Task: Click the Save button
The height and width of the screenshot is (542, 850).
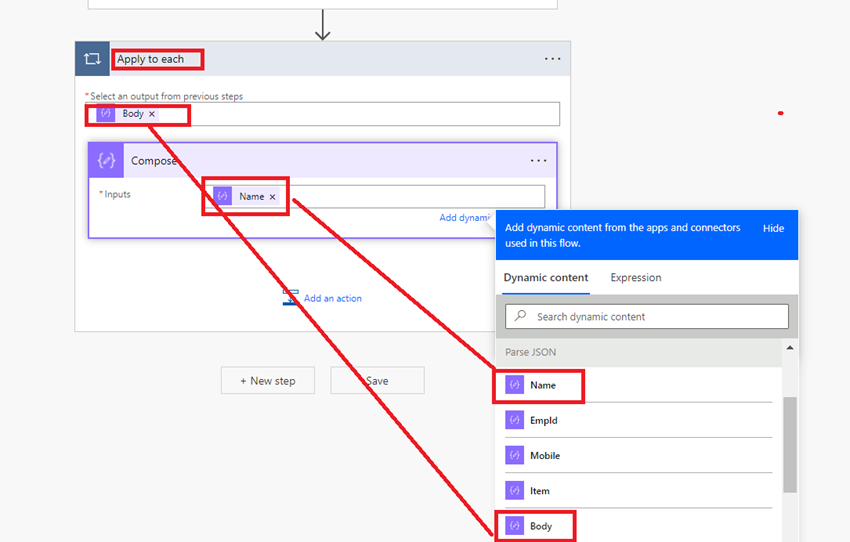Action: [x=377, y=380]
